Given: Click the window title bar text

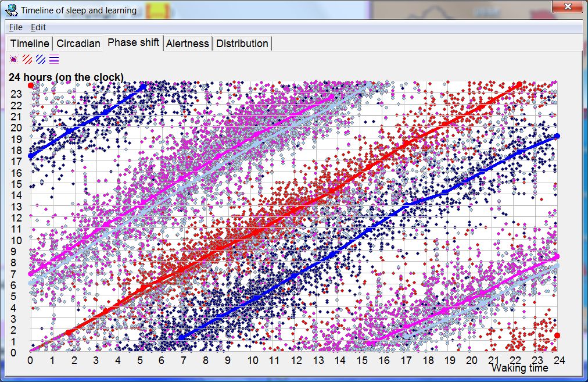Looking at the screenshot, I should 79,10.
